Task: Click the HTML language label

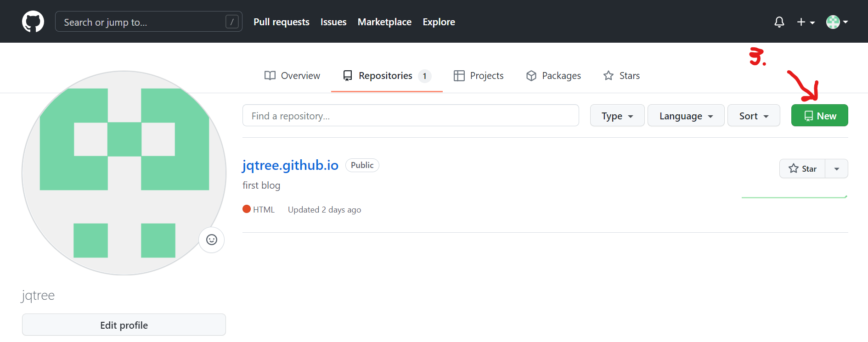Action: 264,210
